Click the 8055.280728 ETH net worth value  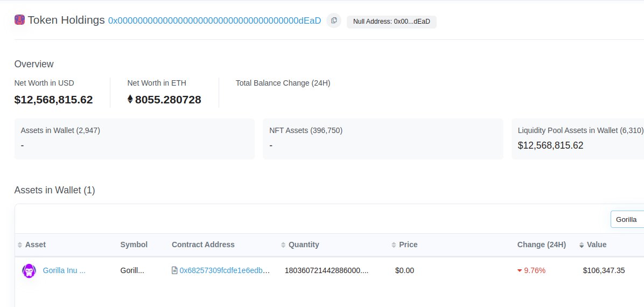168,100
